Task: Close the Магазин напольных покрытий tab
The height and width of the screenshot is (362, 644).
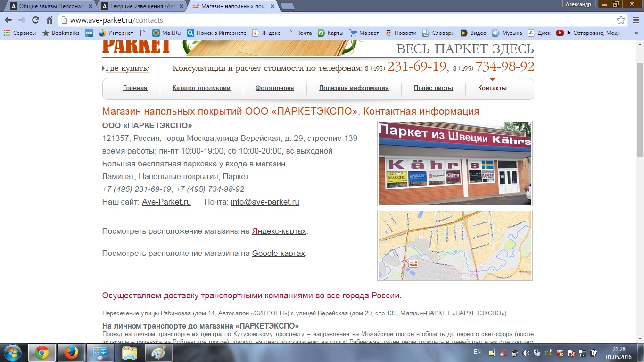Action: click(273, 6)
